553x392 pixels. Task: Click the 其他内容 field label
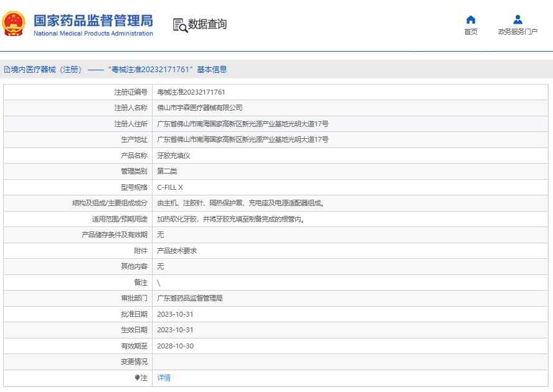point(134,266)
